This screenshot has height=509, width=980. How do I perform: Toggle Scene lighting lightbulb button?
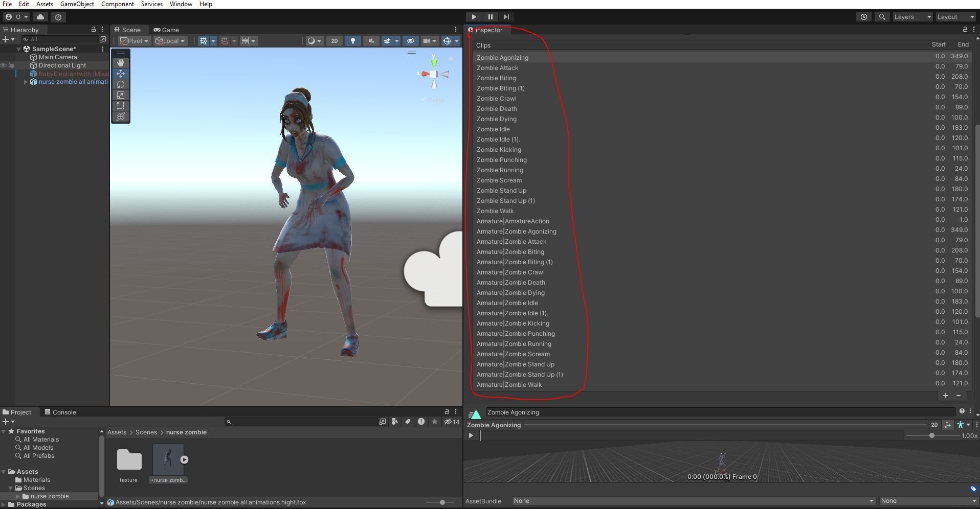click(352, 41)
